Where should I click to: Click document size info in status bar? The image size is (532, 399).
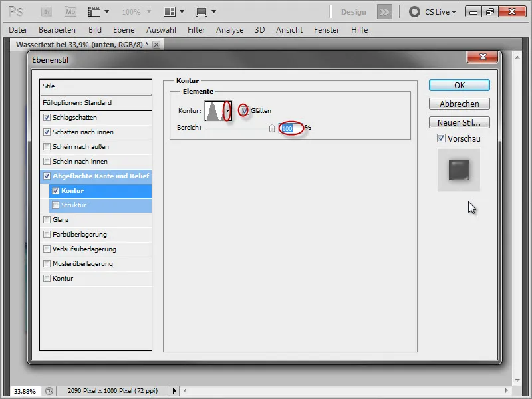[112, 391]
